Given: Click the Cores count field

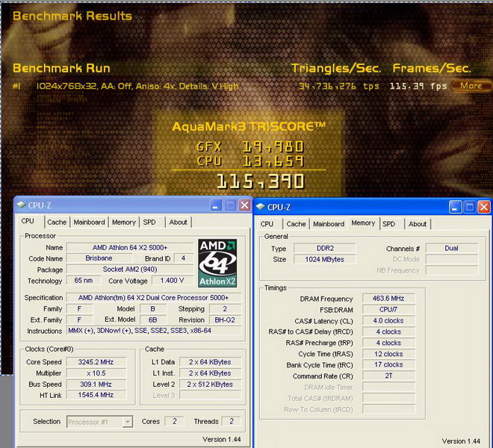Looking at the screenshot, I should click(175, 421).
